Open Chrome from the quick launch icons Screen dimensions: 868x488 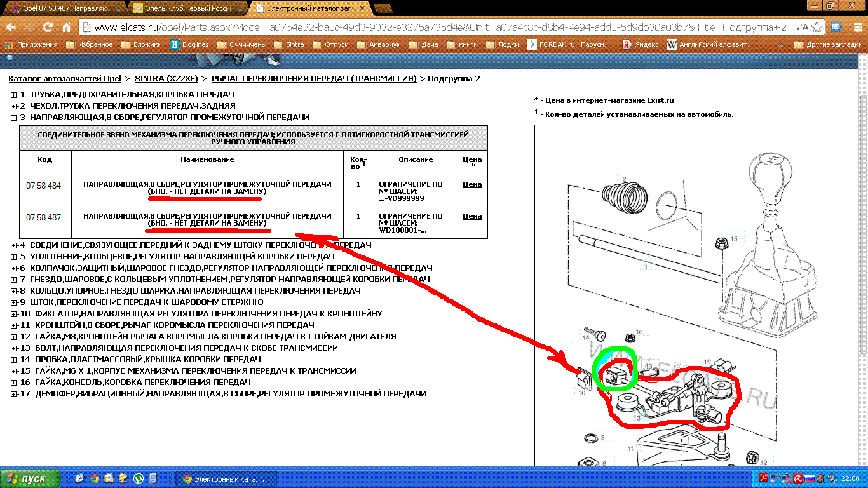95,478
